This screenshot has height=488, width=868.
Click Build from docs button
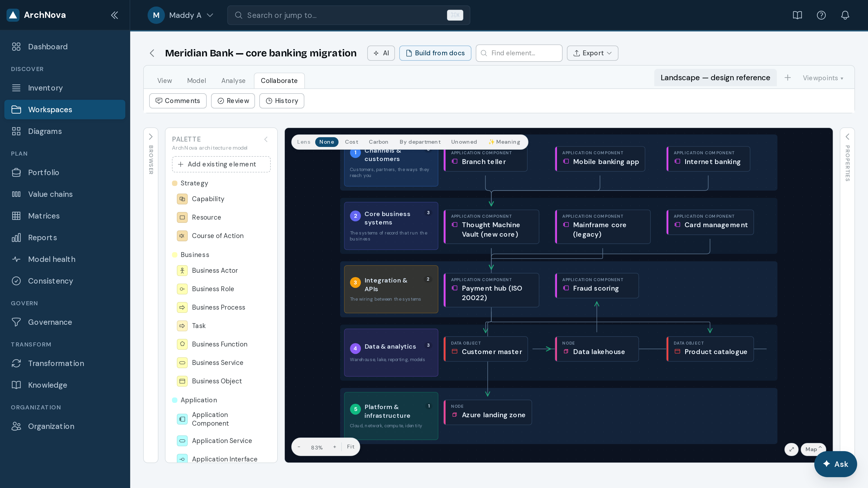(435, 53)
